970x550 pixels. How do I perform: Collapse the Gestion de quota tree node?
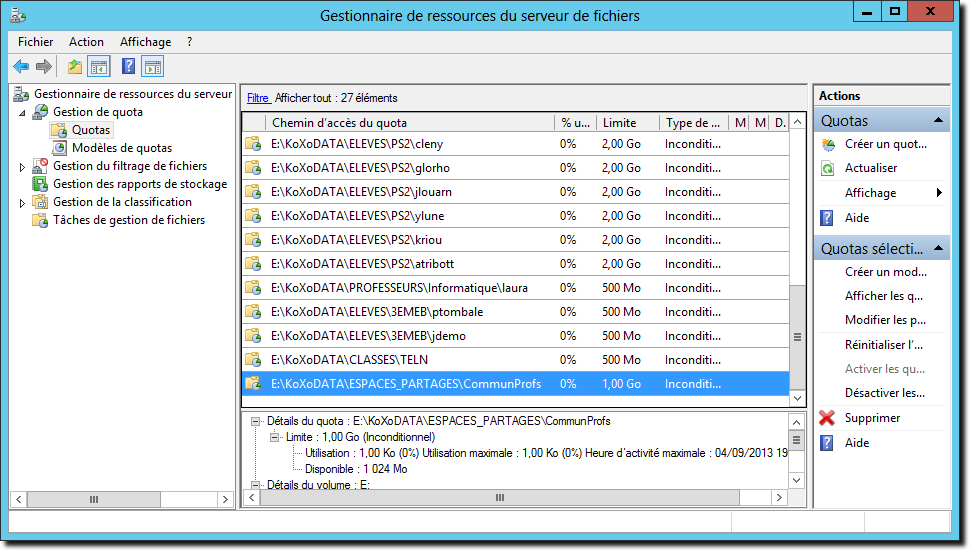click(22, 113)
